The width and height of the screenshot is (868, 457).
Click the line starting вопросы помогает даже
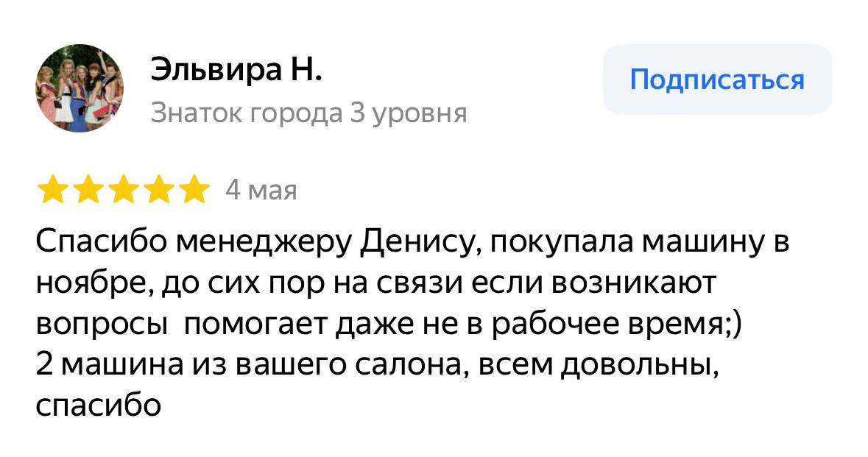[390, 323]
